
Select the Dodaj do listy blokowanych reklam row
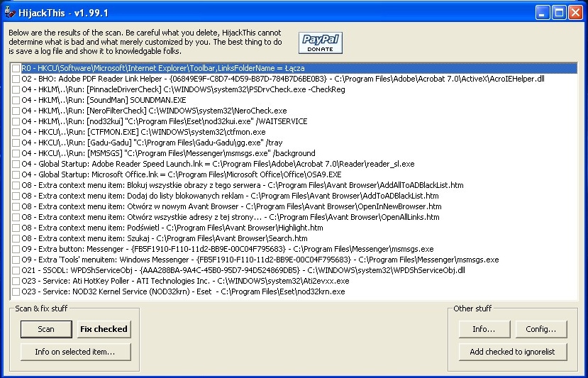pos(230,196)
